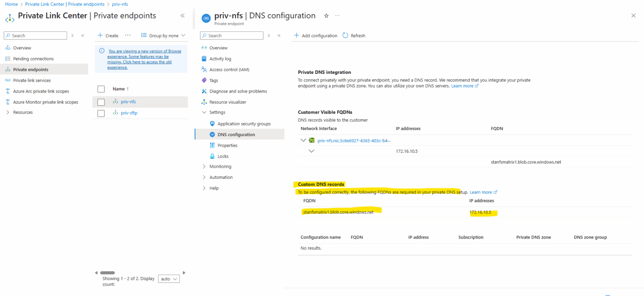Select Application security groups
644x296 pixels.
click(x=243, y=123)
